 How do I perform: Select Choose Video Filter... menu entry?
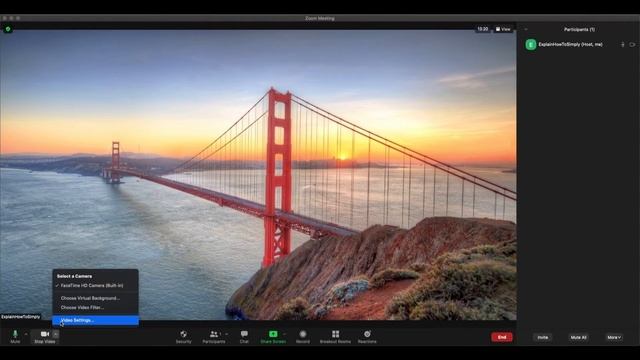click(96, 307)
